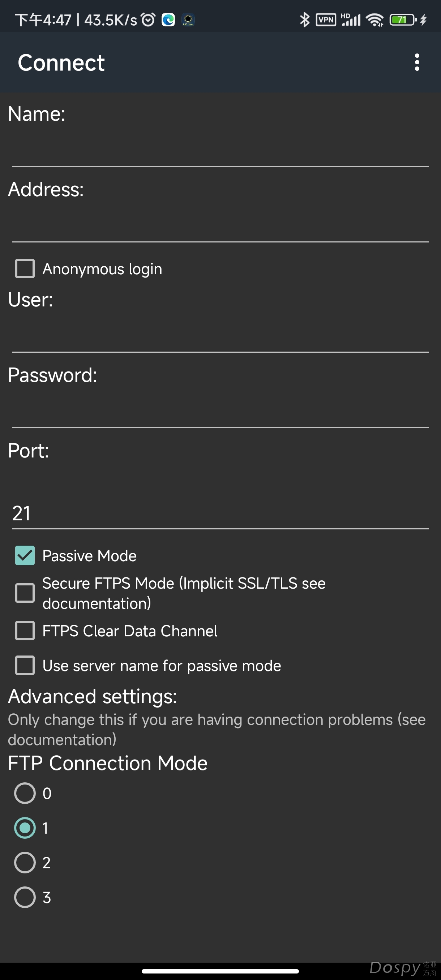
Task: Select FTP Connection Mode 2
Action: pyautogui.click(x=25, y=863)
